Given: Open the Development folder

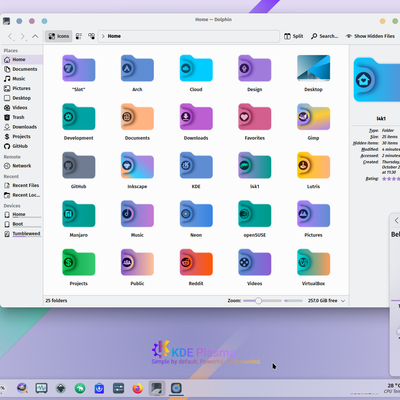Looking at the screenshot, I should click(79, 117).
